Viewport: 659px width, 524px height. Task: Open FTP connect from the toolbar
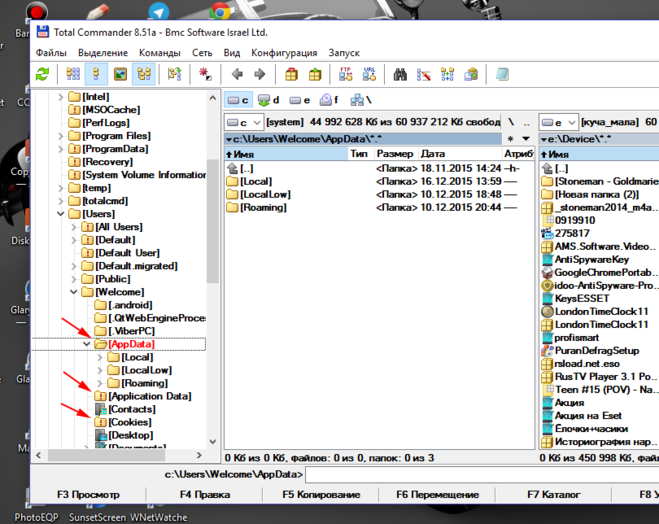(346, 74)
